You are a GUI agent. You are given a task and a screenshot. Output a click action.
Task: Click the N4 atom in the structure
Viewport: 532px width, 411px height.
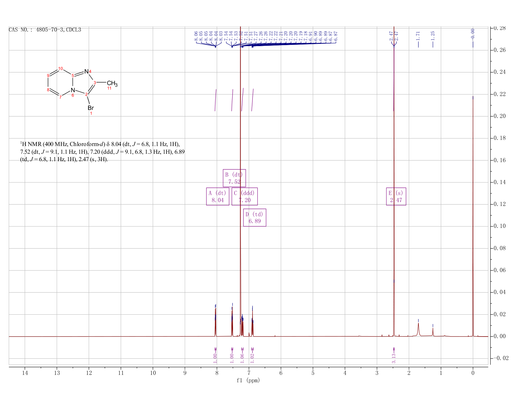(86, 71)
